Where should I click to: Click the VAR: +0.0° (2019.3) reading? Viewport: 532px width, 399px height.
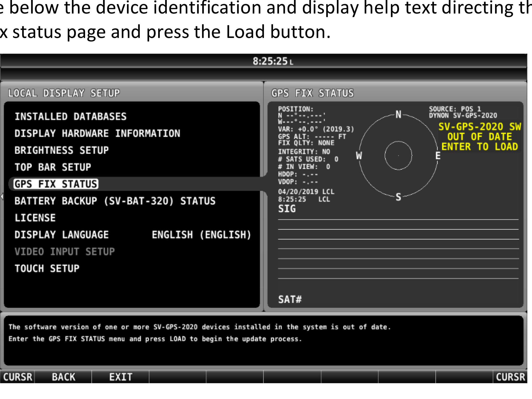[x=316, y=129]
